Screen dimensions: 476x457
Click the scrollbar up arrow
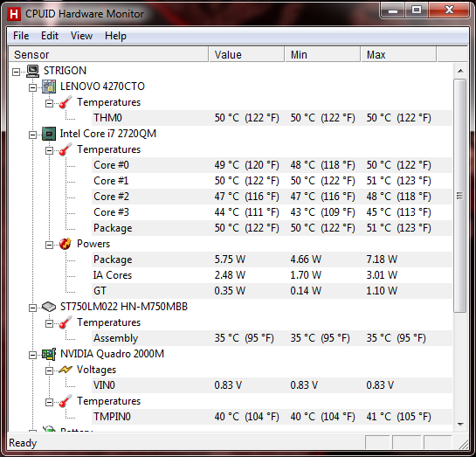click(x=460, y=71)
